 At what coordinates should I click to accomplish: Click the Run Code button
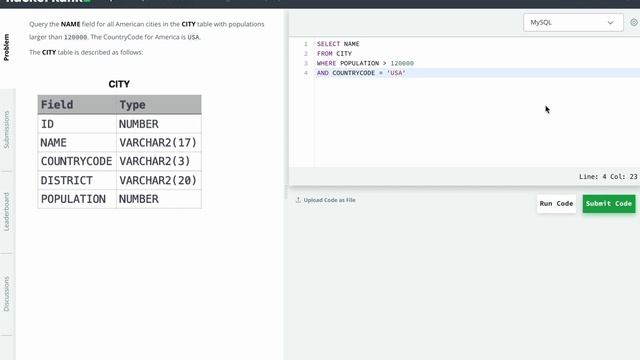[x=556, y=204]
